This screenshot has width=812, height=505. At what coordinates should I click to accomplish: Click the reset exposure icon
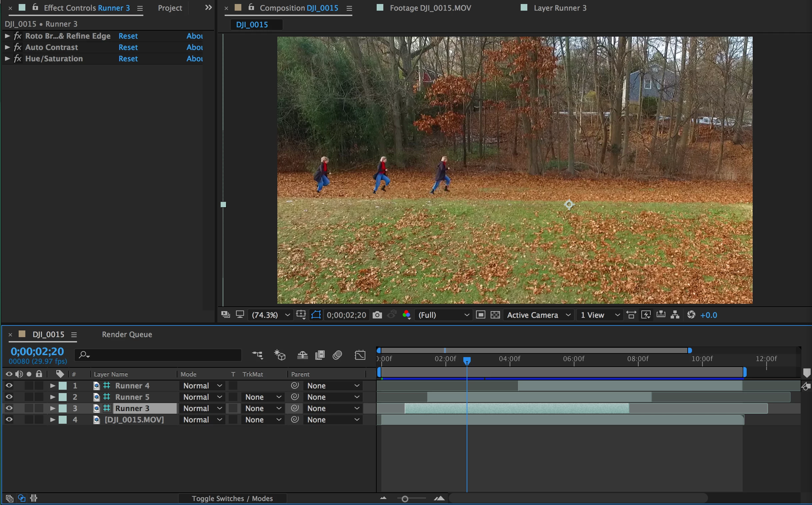pos(691,315)
